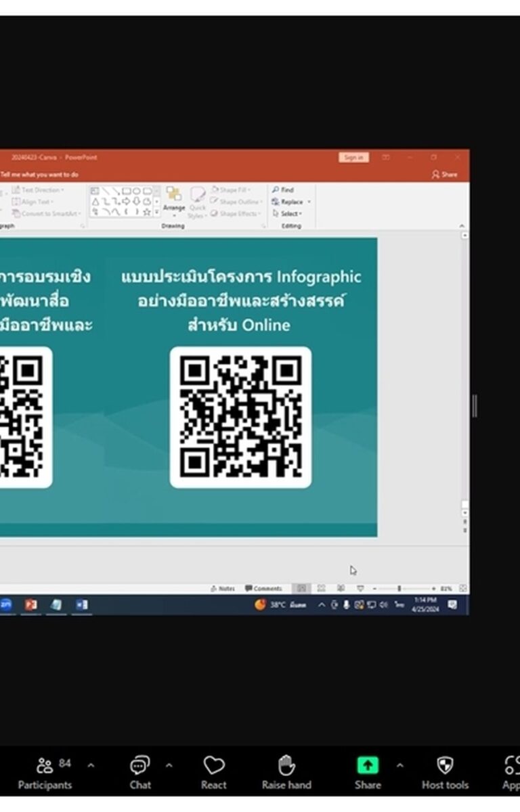
Task: Open the Quick Styles gallery
Action: (x=197, y=202)
